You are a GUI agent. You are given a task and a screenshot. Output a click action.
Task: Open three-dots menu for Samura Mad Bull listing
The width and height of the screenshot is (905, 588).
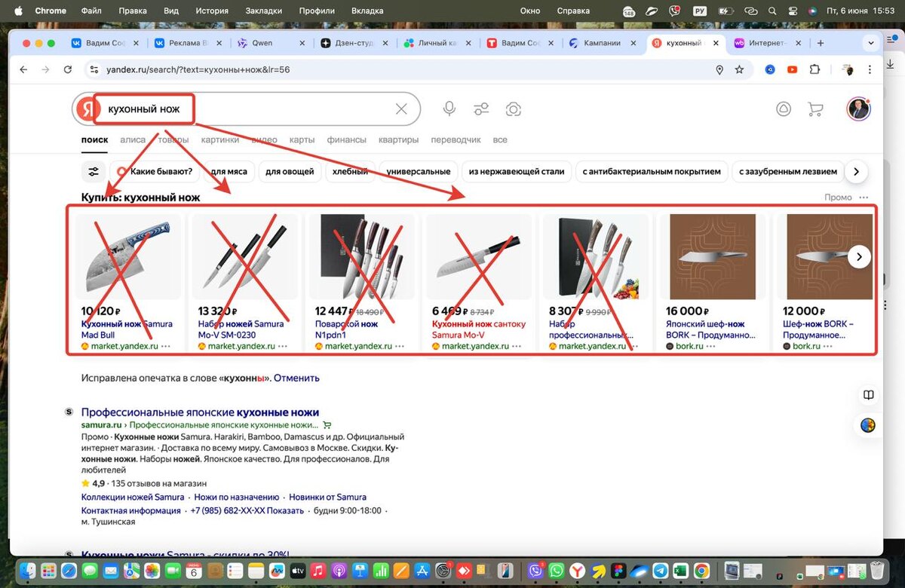166,346
